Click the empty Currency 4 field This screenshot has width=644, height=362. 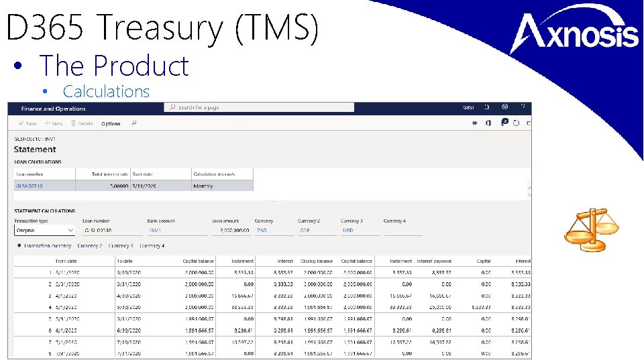pyautogui.click(x=403, y=230)
